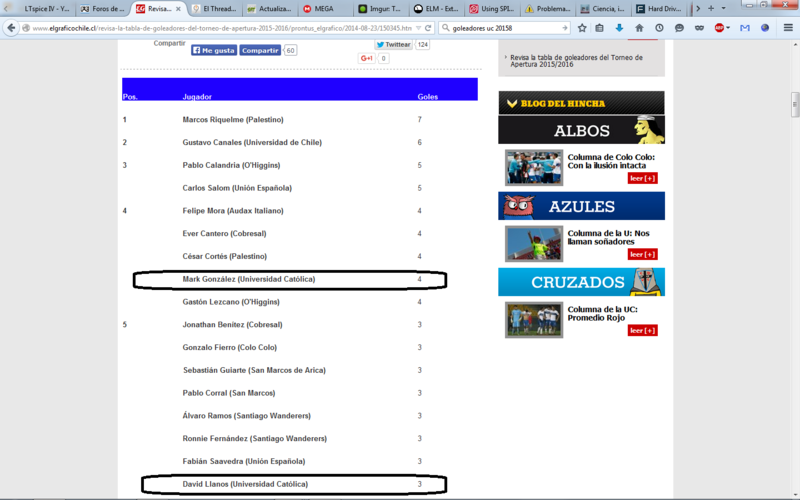Click the Google +1 button

tap(367, 58)
